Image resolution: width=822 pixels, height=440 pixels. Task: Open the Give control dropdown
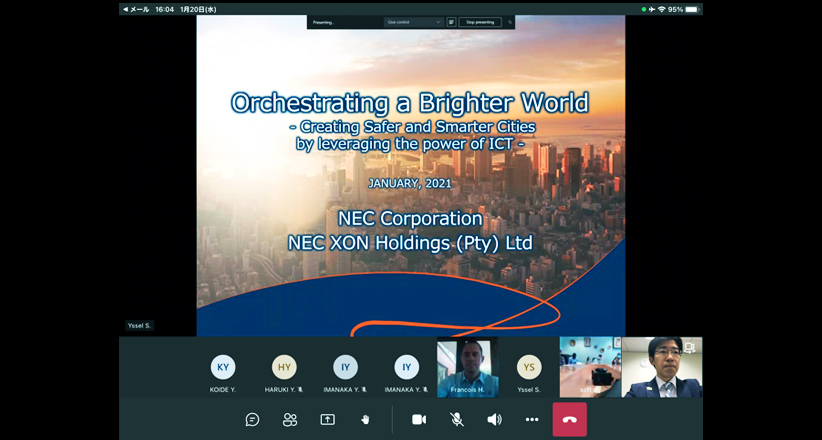tap(414, 22)
